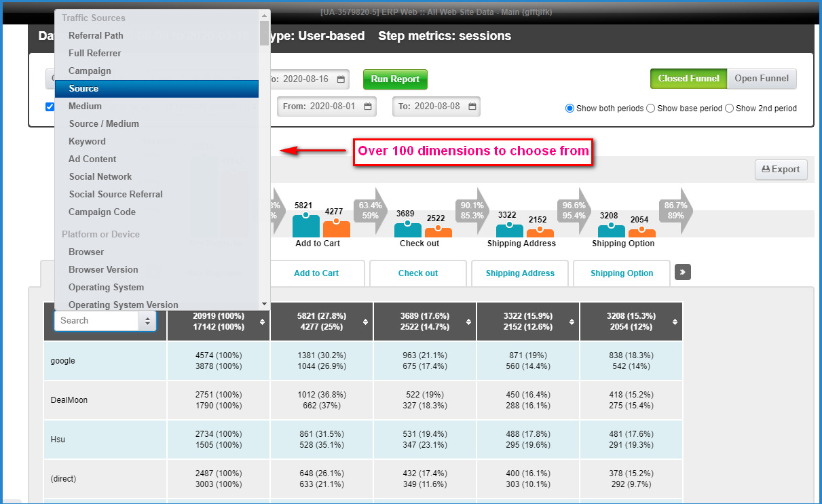Open calendar for base period To date
This screenshot has height=504, width=822.
341,79
